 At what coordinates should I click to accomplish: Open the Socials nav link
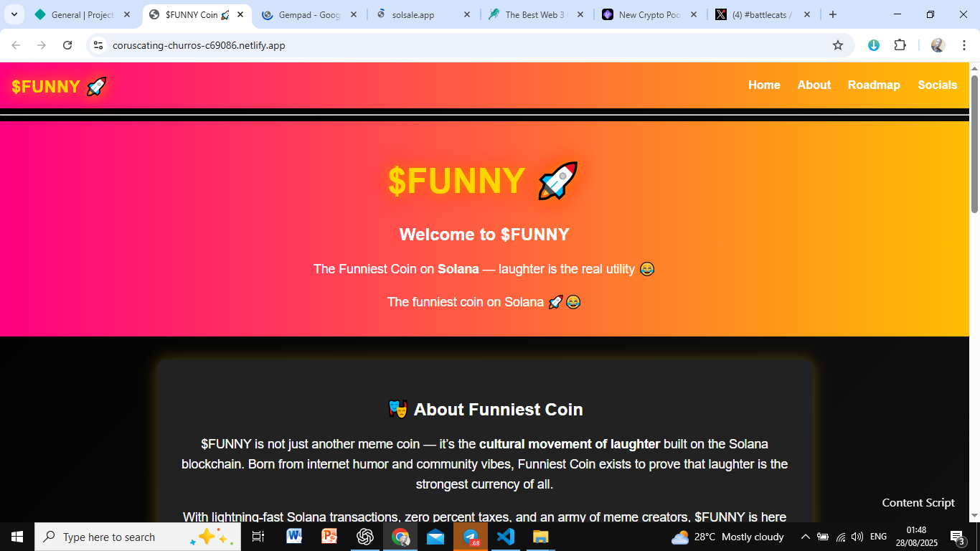click(937, 85)
